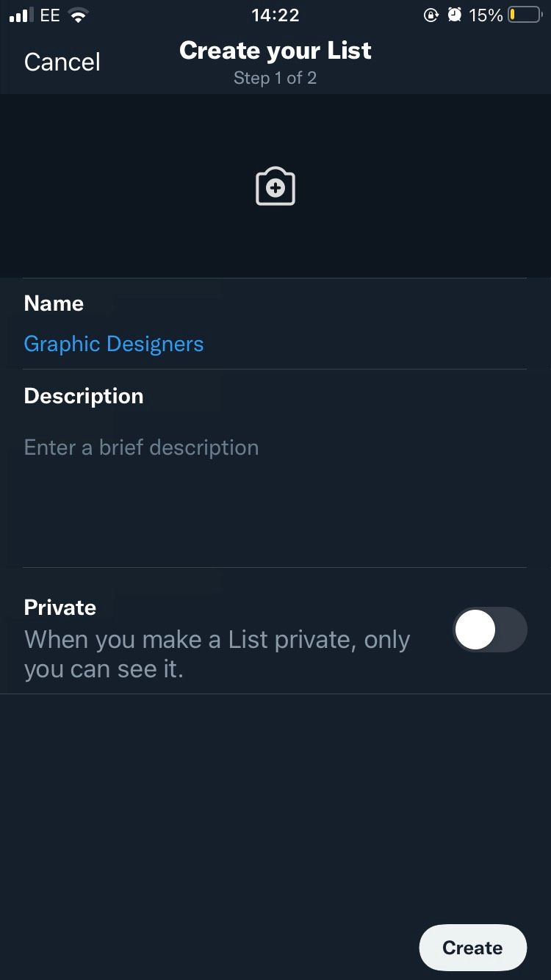Click the Name section label
Viewport: 551px width, 980px height.
[x=54, y=303]
